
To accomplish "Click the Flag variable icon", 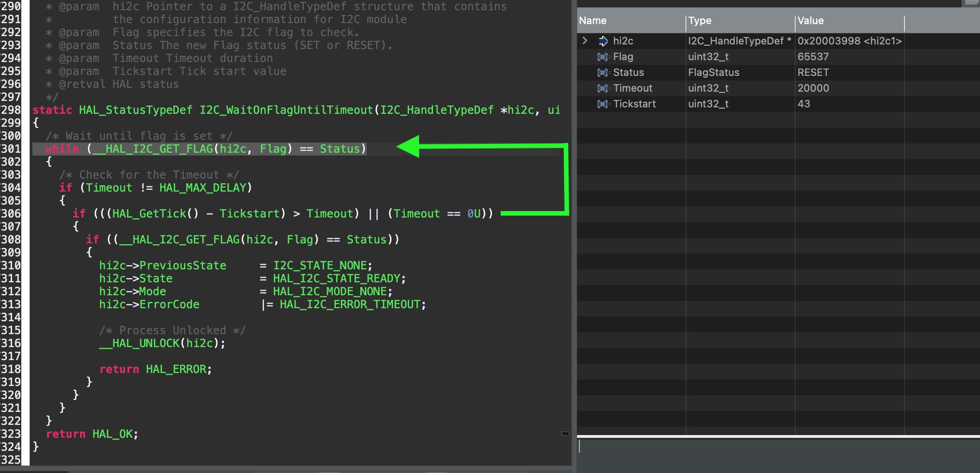I will coord(602,57).
